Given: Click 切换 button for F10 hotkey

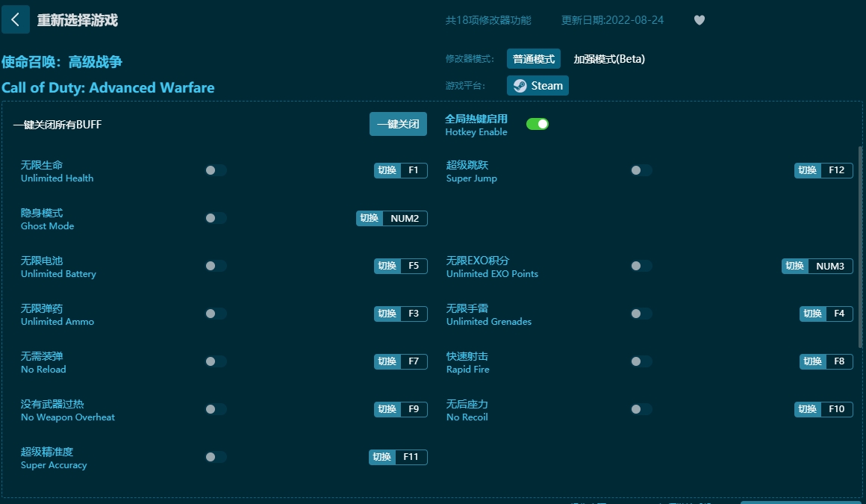Looking at the screenshot, I should coord(808,409).
